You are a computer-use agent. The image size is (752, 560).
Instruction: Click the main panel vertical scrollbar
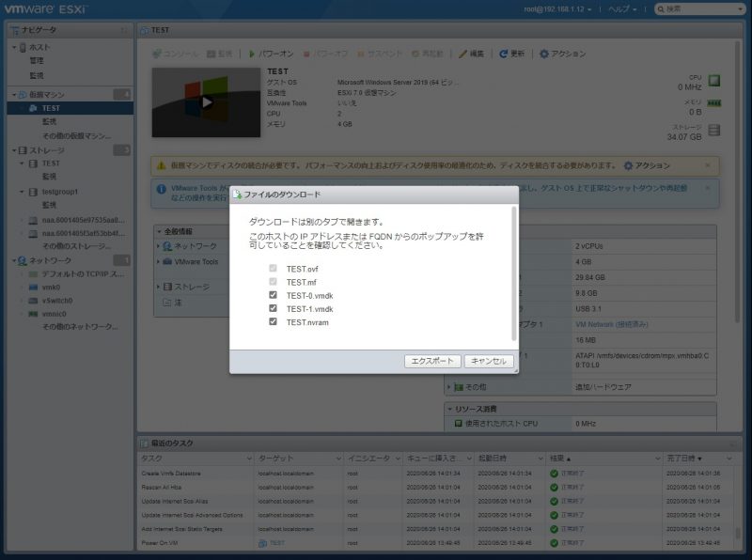[x=738, y=182]
